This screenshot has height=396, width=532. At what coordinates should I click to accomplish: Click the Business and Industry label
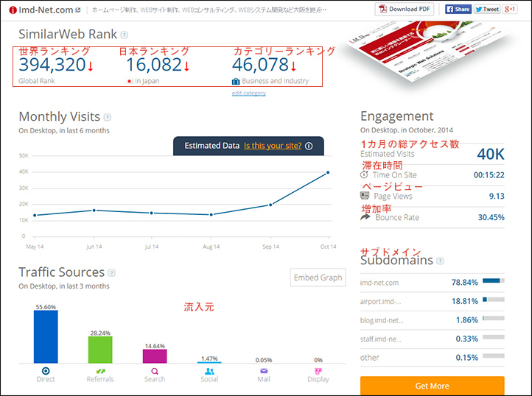(x=275, y=81)
